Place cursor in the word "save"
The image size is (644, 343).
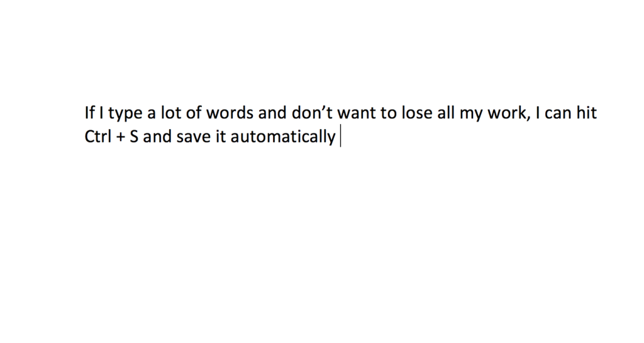click(194, 137)
